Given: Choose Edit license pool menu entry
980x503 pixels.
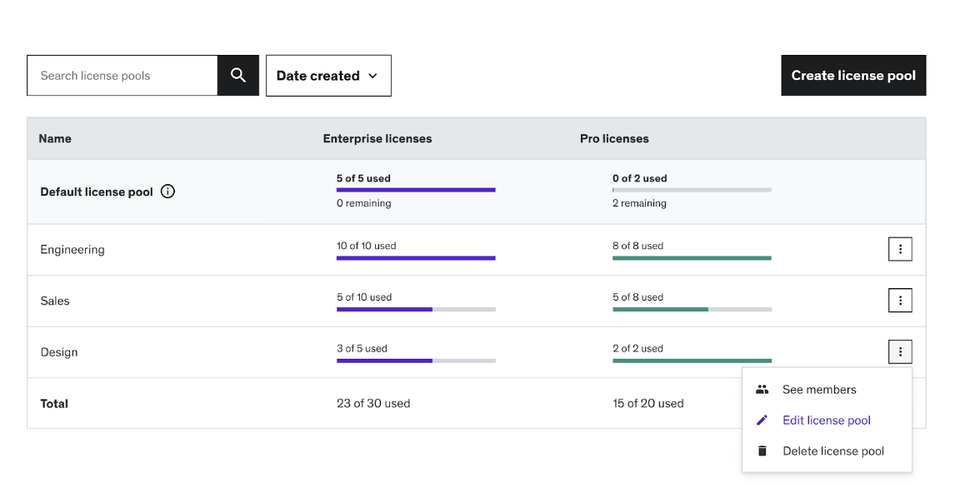Looking at the screenshot, I should coord(827,421).
